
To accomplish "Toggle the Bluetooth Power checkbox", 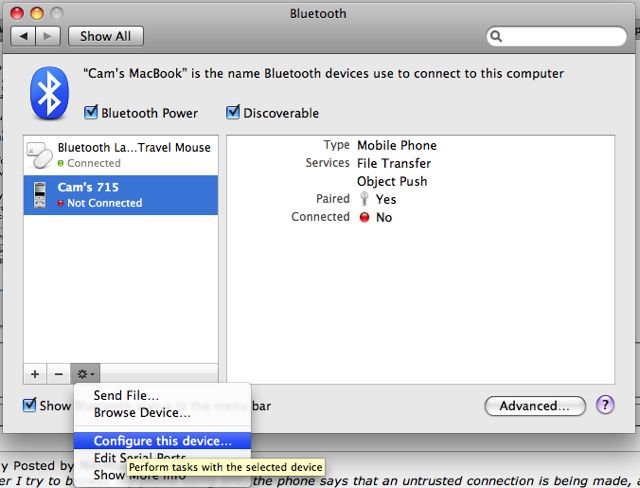I will click(91, 112).
